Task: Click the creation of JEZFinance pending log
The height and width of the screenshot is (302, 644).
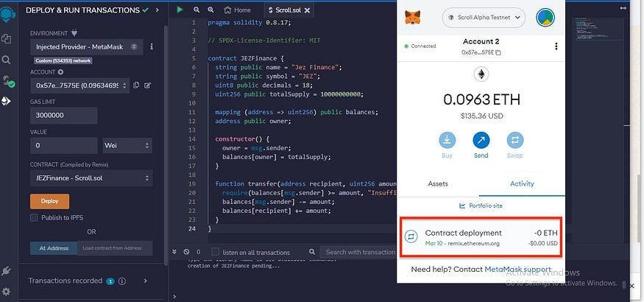Action: pos(233,266)
